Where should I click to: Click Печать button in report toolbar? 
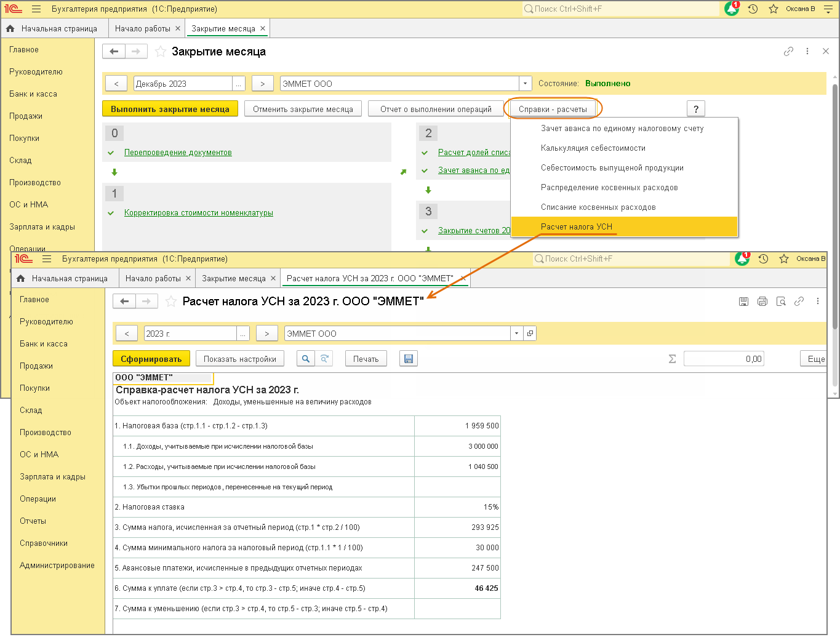click(x=366, y=359)
